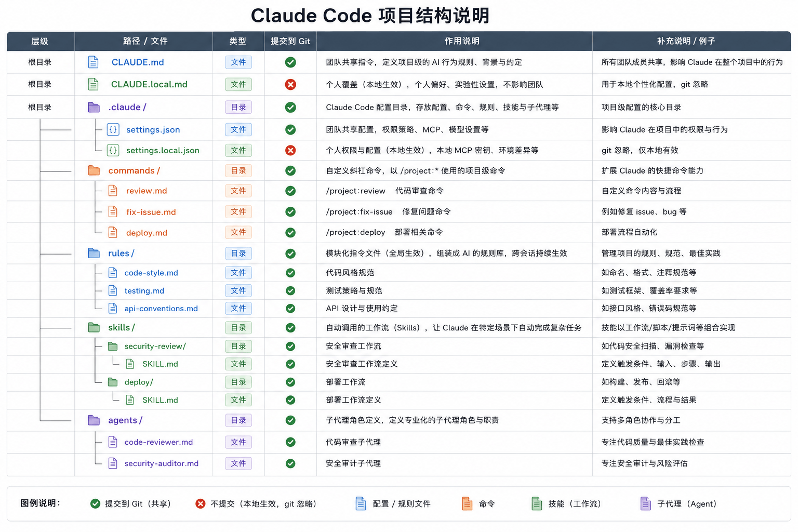Select the 路径 / 文件 column header
The height and width of the screenshot is (532, 798).
click(x=144, y=41)
